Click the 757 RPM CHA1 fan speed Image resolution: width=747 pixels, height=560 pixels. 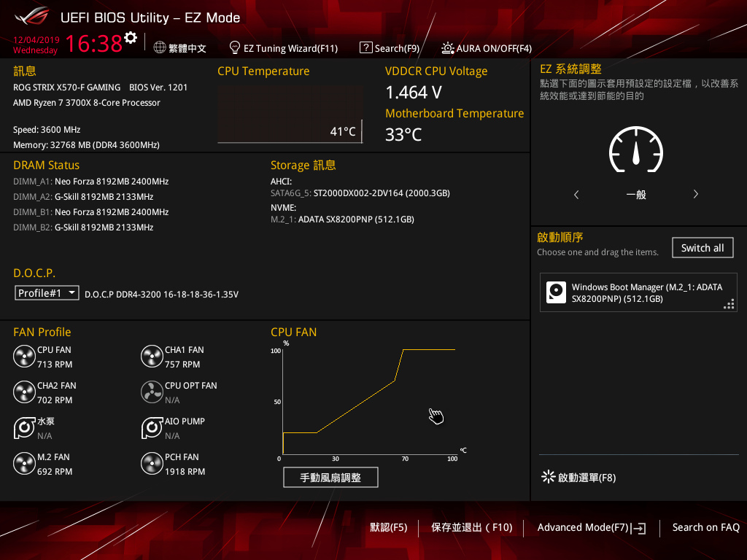(182, 365)
